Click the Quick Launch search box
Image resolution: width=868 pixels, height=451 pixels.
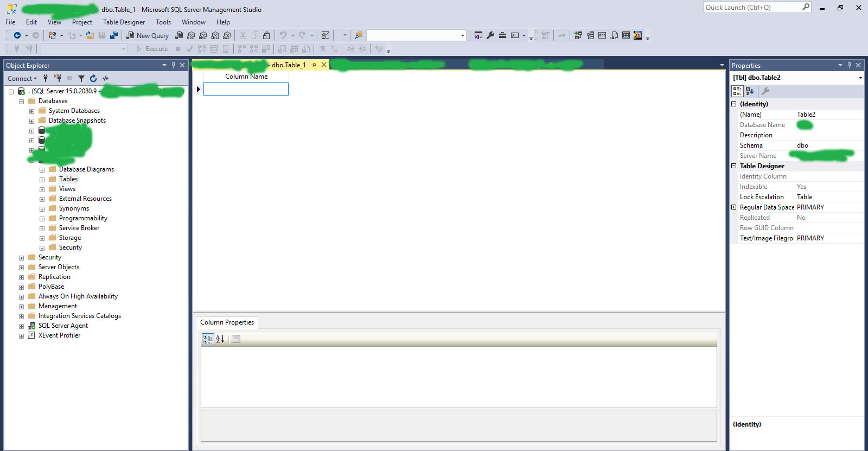click(752, 8)
